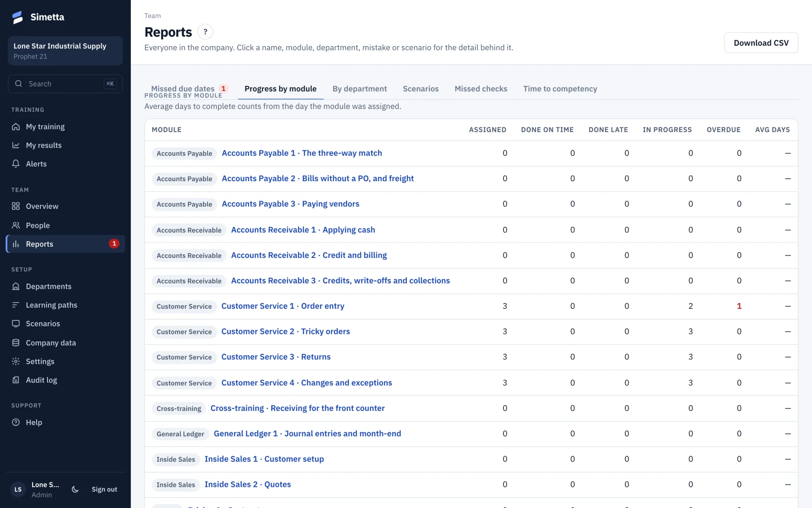Click the DONE ON TIME column header
The image size is (812, 508).
click(547, 130)
